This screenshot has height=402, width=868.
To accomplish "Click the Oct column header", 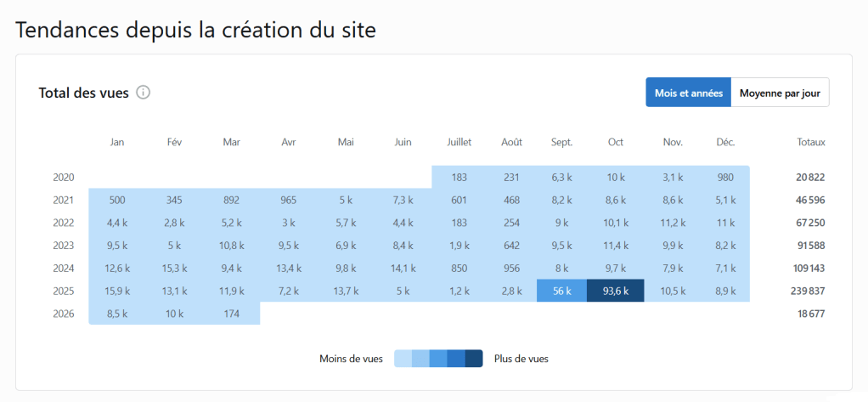I will coord(615,142).
